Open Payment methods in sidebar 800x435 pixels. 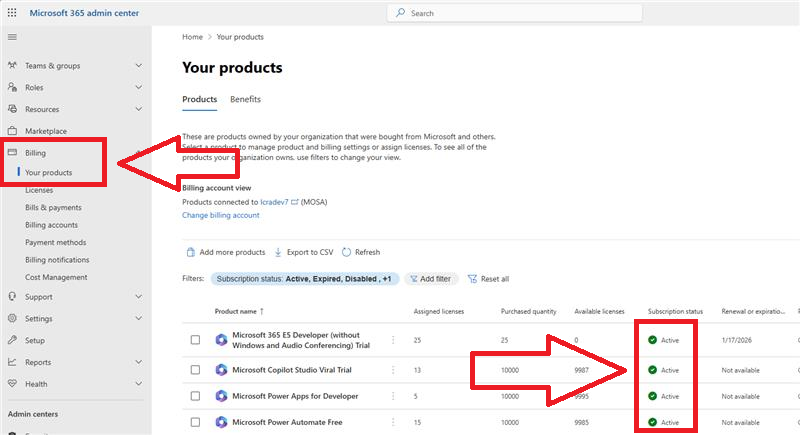pyautogui.click(x=56, y=242)
